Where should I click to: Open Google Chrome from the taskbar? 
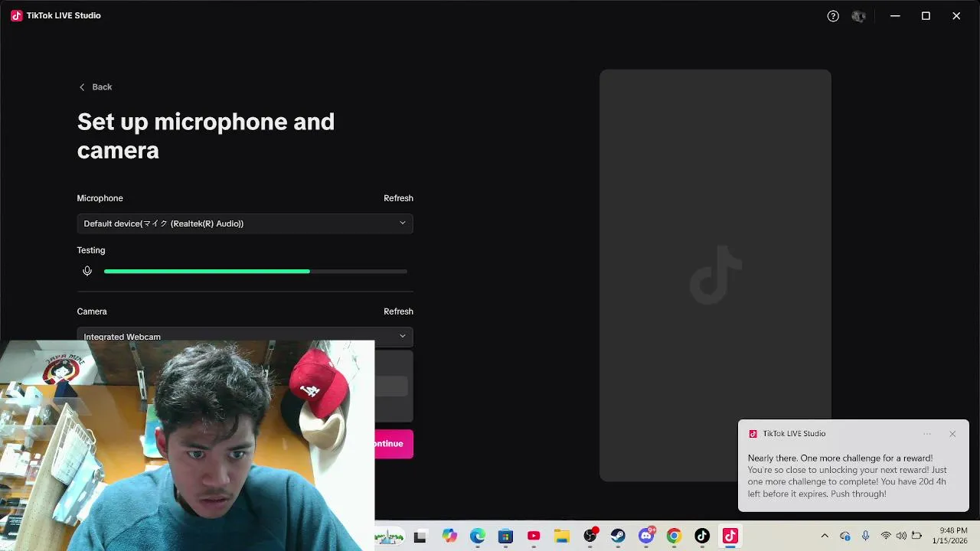pos(674,536)
